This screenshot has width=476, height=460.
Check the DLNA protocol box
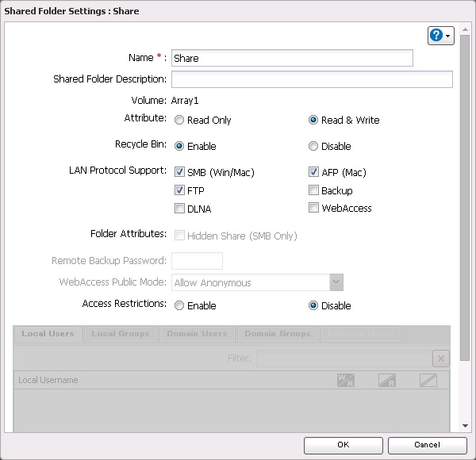click(179, 209)
